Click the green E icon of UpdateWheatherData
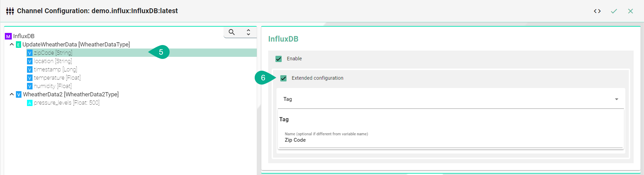 click(x=19, y=45)
